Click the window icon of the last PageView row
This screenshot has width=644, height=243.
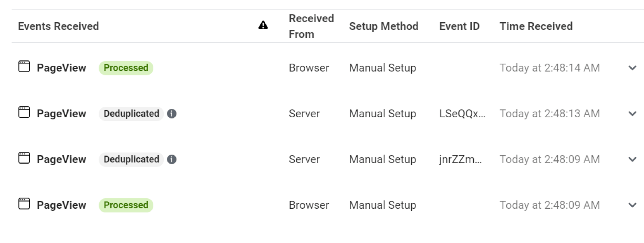[24, 204]
